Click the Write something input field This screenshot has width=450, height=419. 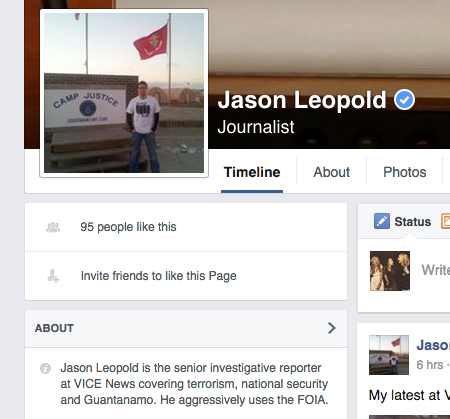[435, 270]
